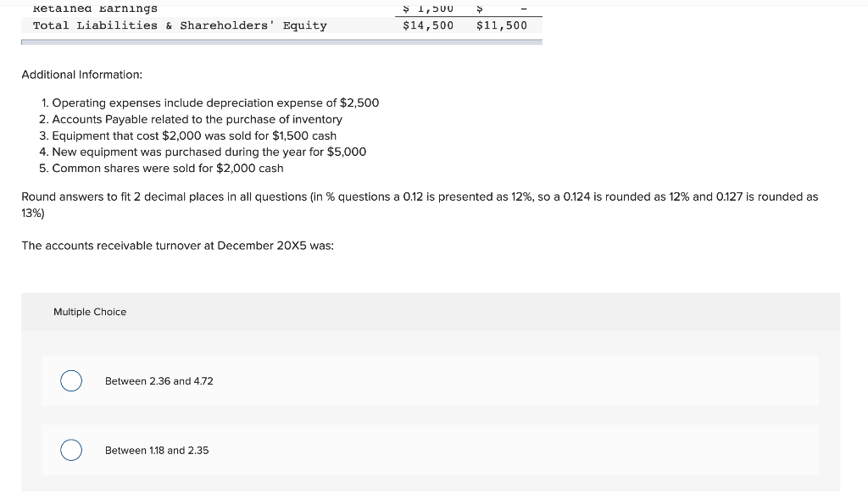This screenshot has width=868, height=499.
Task: Click the accounts receivable turnover question text
Action: point(176,246)
